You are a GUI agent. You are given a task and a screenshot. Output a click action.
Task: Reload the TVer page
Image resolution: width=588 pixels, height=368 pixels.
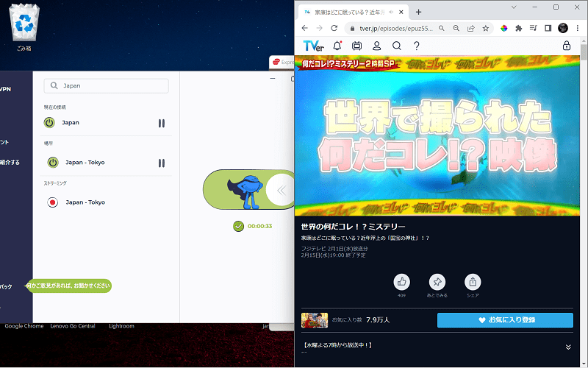click(x=334, y=28)
